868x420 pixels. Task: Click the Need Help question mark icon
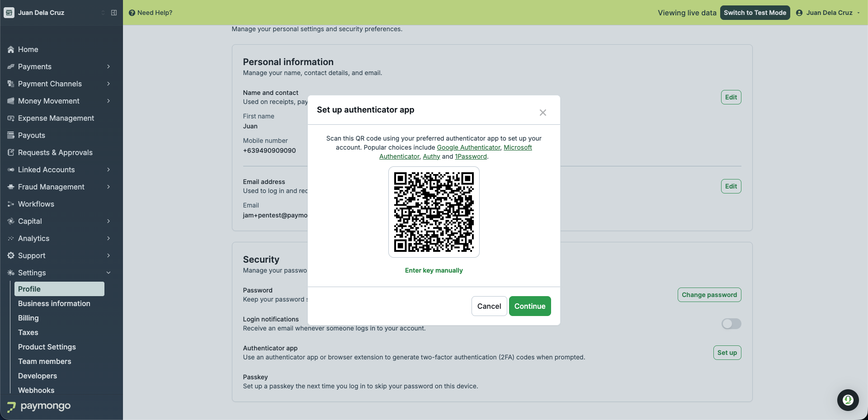132,13
